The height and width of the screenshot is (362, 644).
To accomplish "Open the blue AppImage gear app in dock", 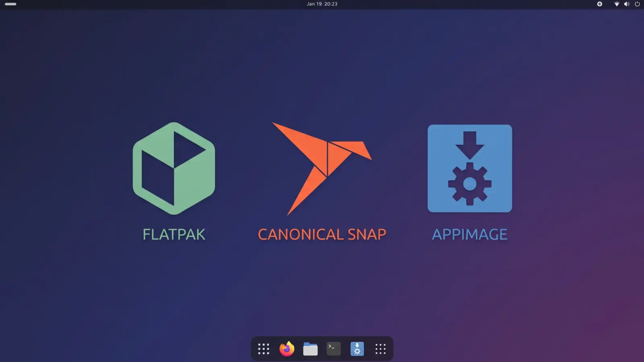I will pos(357,349).
